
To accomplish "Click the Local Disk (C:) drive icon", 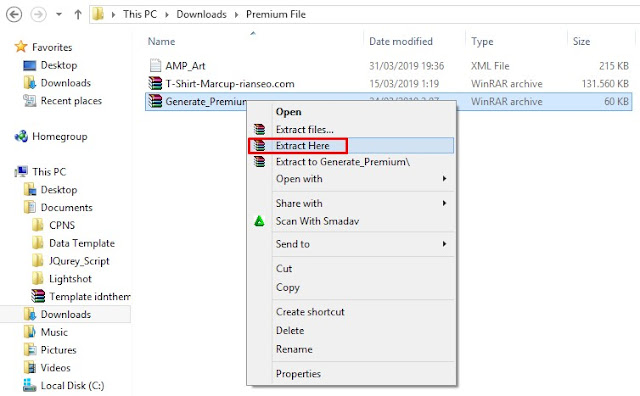I will pos(29,385).
